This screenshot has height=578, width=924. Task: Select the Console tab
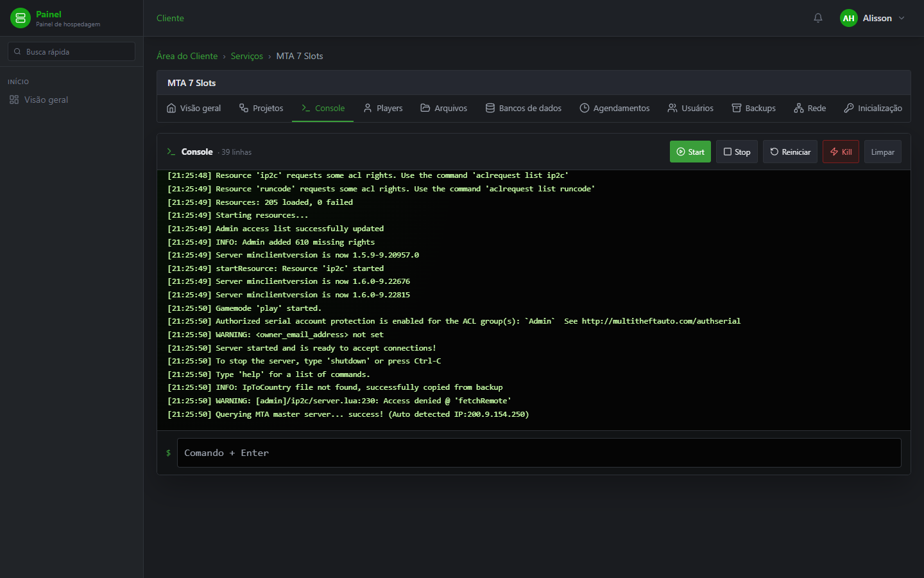point(323,108)
